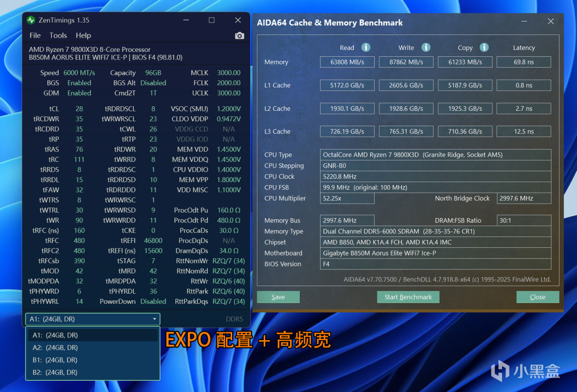The width and height of the screenshot is (577, 392).
Task: Click the Memory Type DDR5-6000 field
Action: point(435,231)
